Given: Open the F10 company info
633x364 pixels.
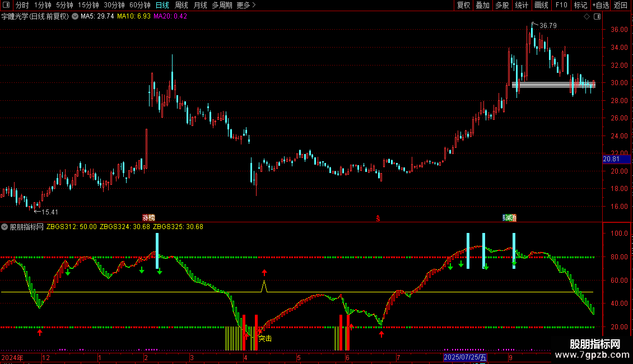Looking at the screenshot, I should [561, 5].
